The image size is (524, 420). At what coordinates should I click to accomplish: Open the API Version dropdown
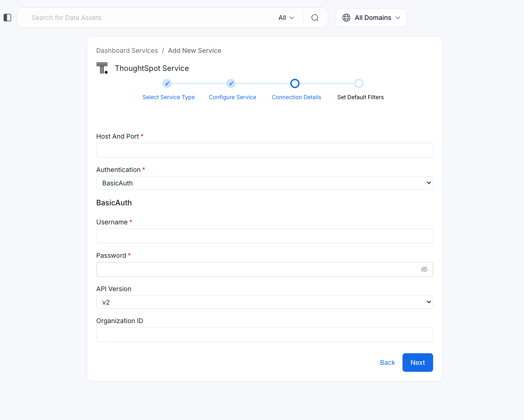[264, 302]
